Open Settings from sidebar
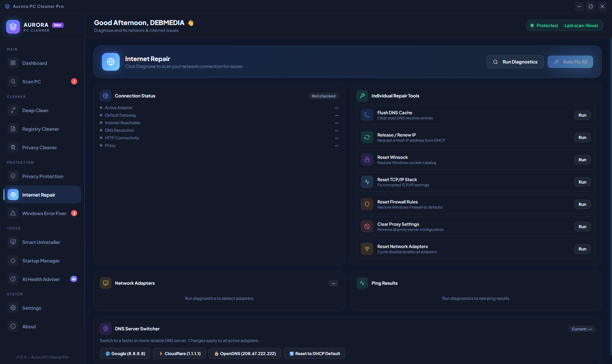Image resolution: width=612 pixels, height=364 pixels. pyautogui.click(x=43, y=308)
